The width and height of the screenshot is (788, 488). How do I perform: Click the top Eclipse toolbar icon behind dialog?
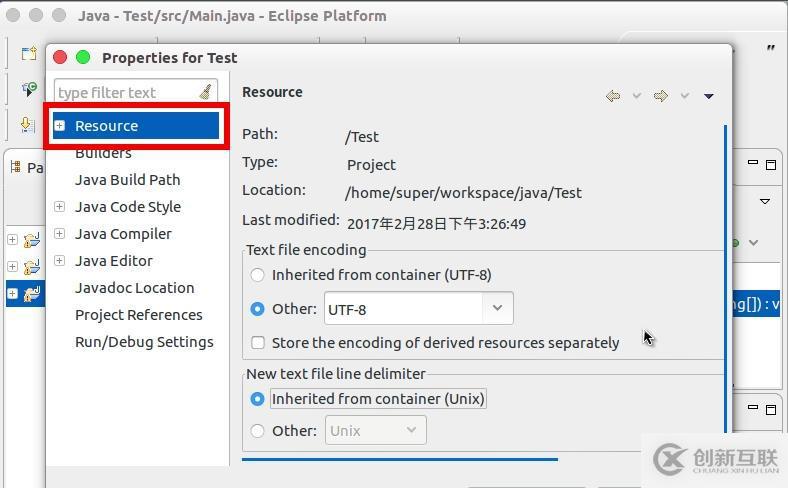28,53
